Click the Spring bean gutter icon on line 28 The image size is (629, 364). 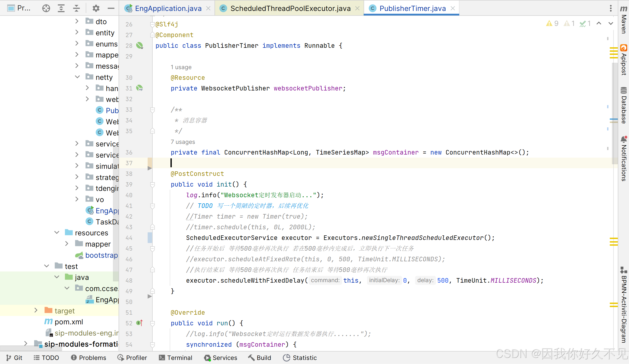(139, 45)
